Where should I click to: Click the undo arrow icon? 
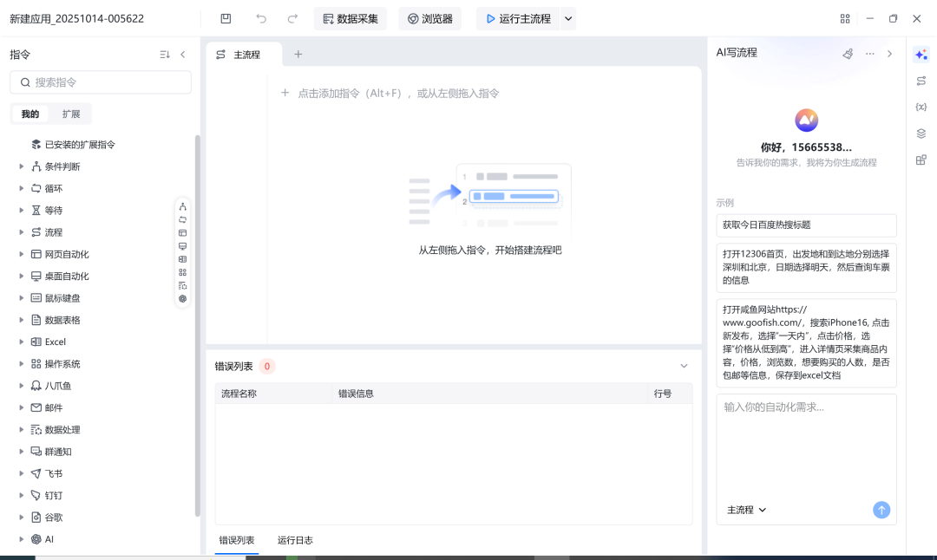pyautogui.click(x=261, y=18)
